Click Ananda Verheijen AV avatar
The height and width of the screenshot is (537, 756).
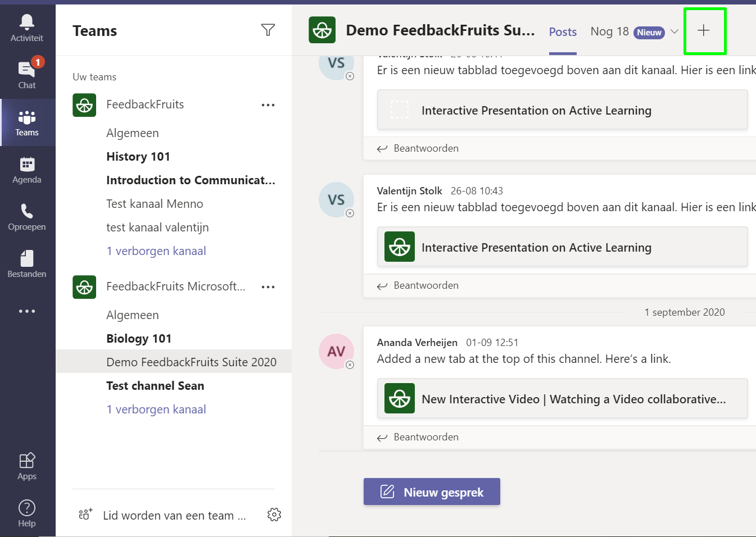tap(336, 352)
